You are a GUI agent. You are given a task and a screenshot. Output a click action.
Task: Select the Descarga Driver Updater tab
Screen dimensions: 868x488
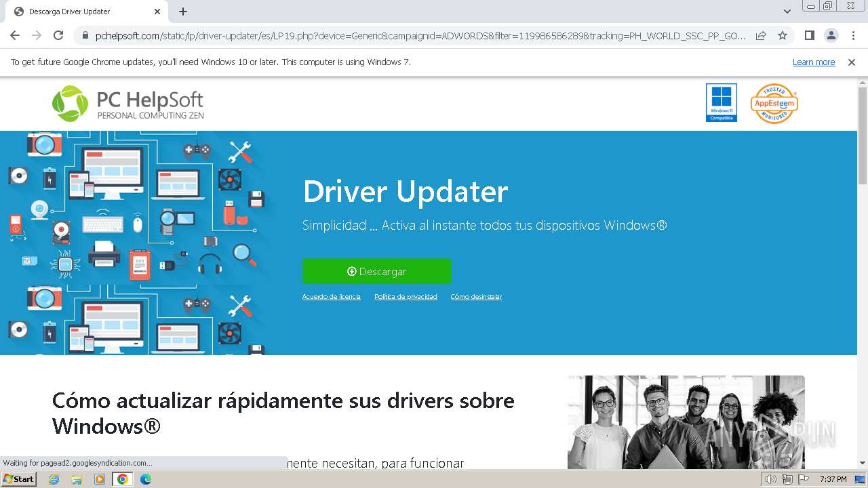(87, 12)
